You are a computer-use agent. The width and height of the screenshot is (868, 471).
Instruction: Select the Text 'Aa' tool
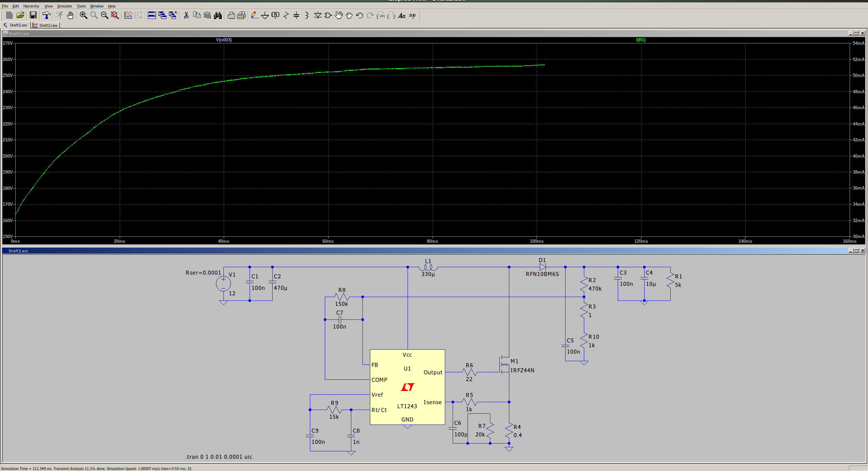[402, 15]
